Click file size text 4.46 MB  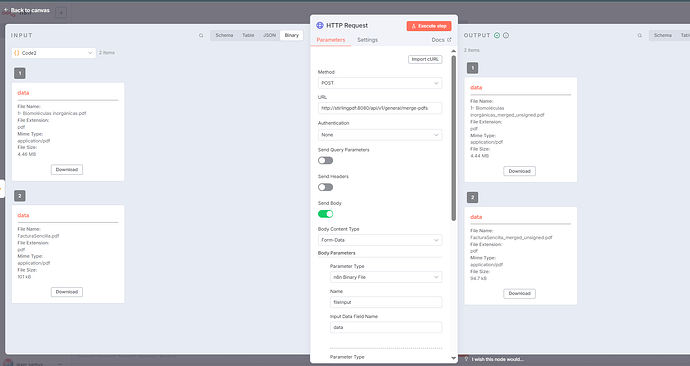[x=27, y=154]
